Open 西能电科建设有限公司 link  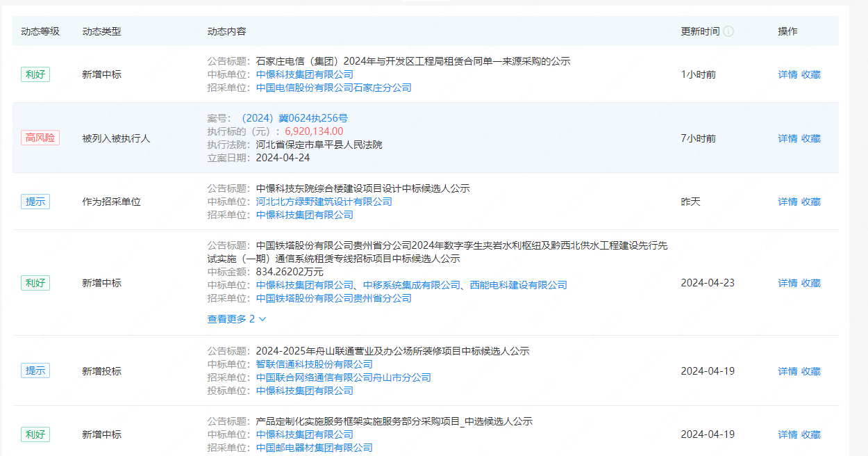(519, 285)
